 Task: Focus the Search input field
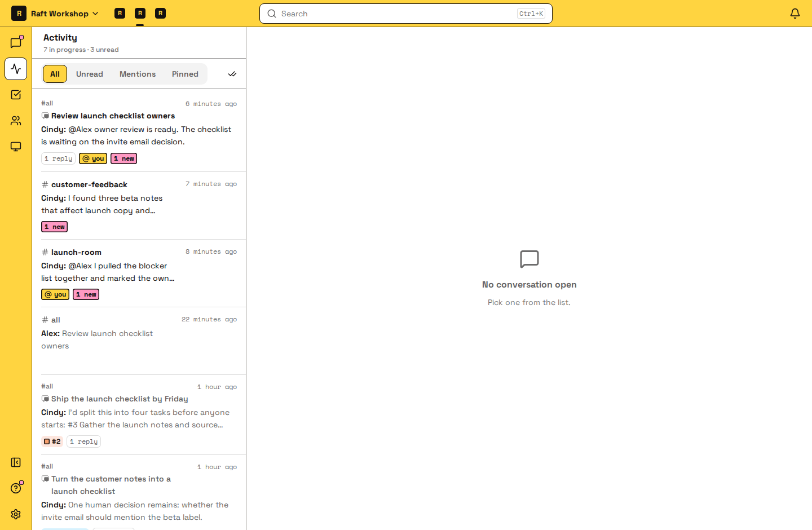[x=405, y=14]
